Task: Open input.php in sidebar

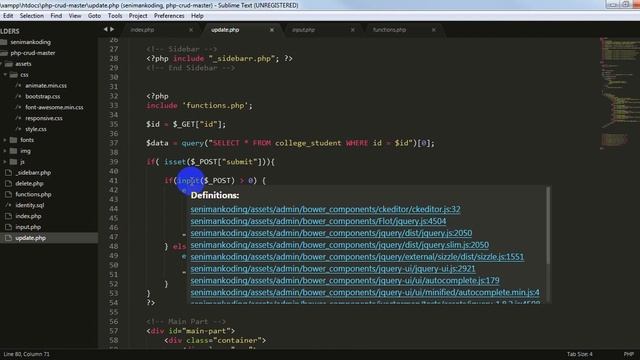Action: [x=28, y=227]
